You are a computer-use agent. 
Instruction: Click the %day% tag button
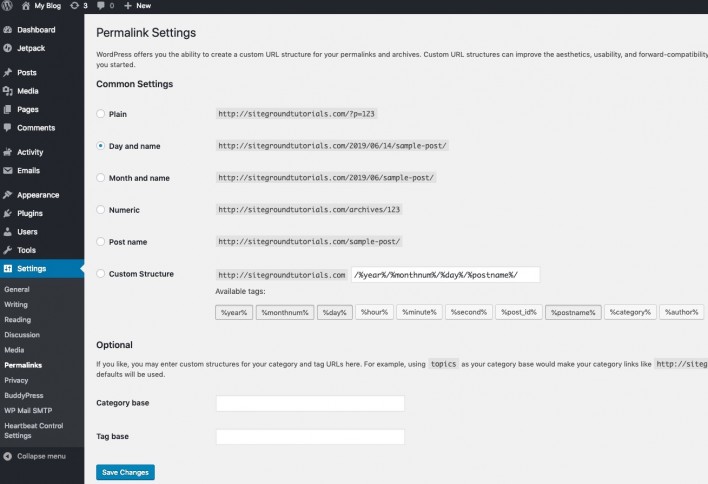tap(335, 312)
